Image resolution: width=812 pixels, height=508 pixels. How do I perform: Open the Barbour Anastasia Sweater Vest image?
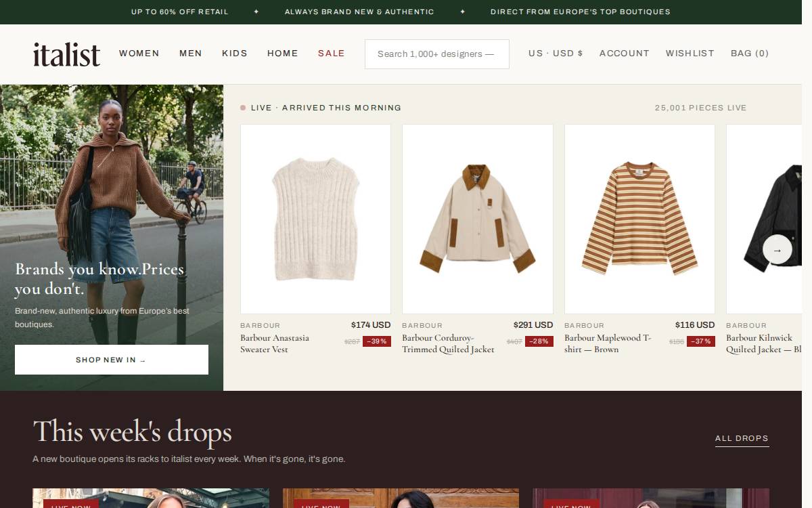[315, 219]
